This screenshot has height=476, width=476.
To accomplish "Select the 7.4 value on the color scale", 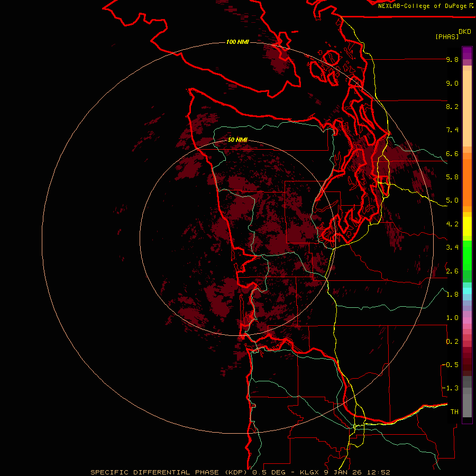I will tap(452, 130).
